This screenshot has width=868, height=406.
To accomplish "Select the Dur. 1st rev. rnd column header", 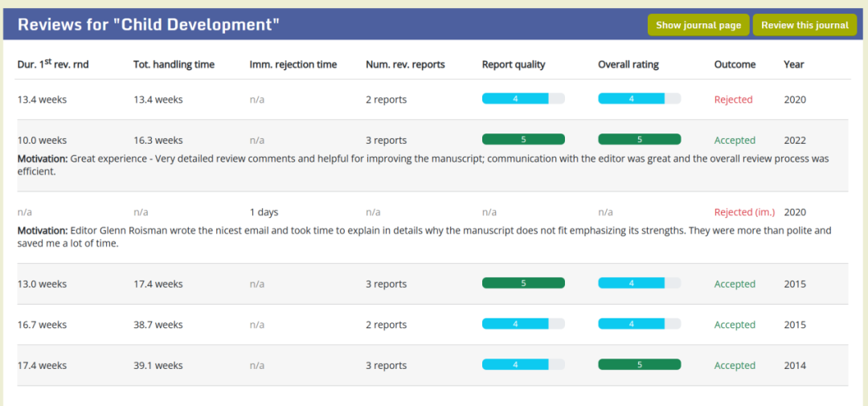I will (53, 64).
